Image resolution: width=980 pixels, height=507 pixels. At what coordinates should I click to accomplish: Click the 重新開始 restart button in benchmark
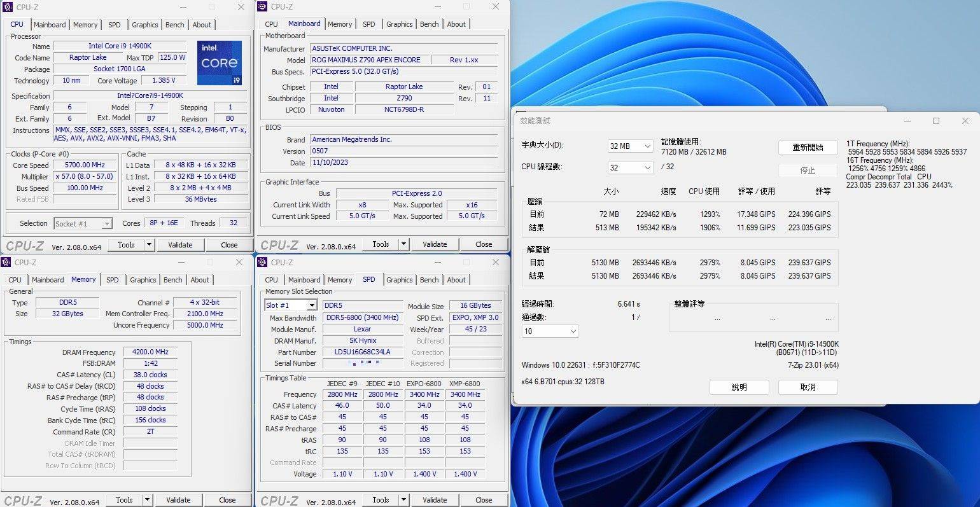click(808, 147)
